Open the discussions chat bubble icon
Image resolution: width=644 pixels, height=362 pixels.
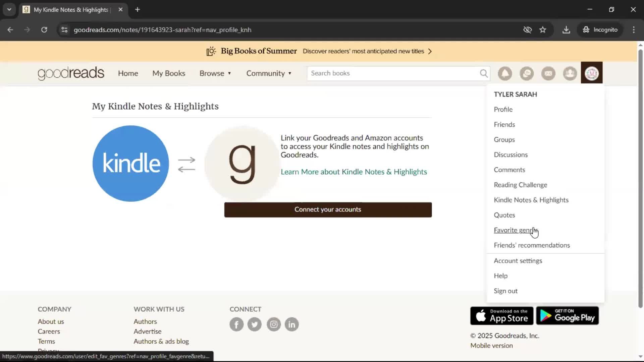pyautogui.click(x=527, y=73)
